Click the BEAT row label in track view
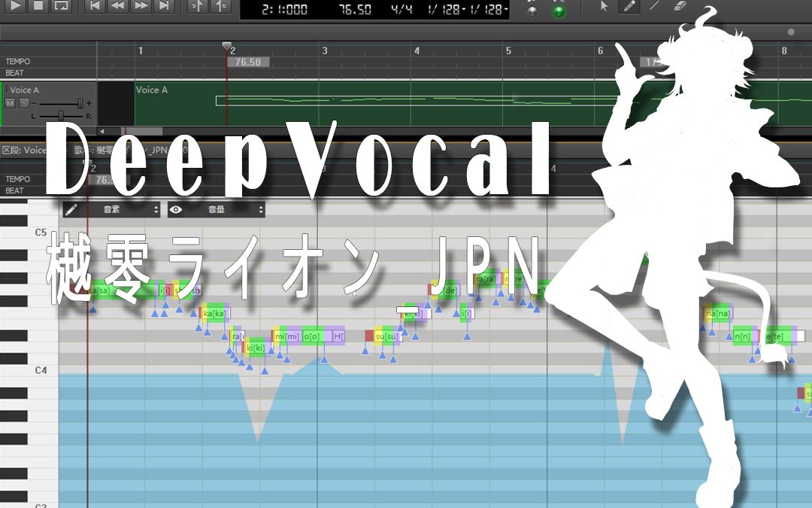This screenshot has height=508, width=812. point(14,73)
